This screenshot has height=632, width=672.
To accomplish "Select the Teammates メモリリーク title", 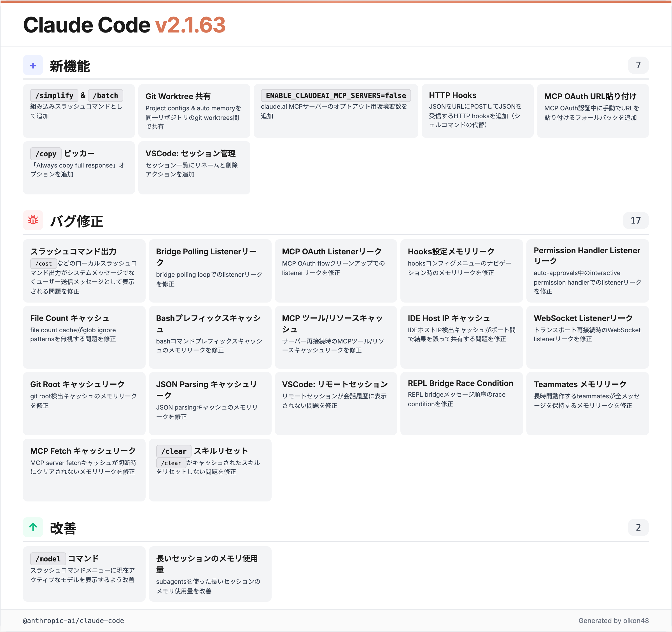I will (580, 384).
